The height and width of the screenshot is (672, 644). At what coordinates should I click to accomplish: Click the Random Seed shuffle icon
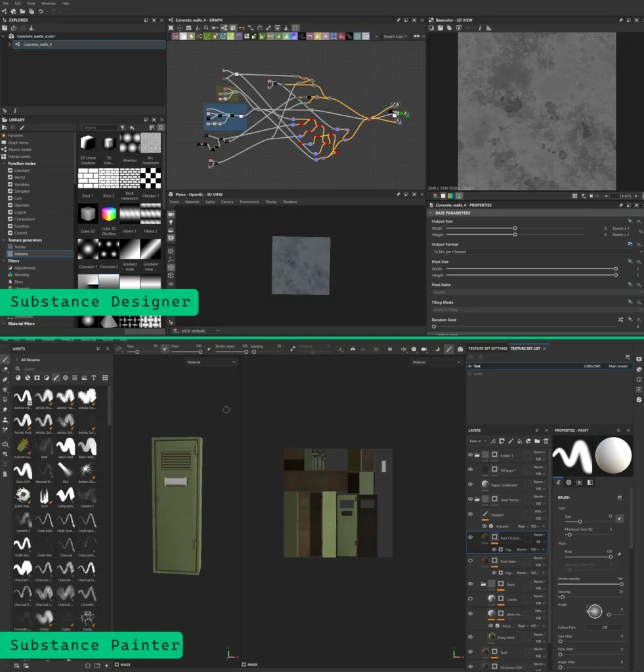(x=620, y=320)
